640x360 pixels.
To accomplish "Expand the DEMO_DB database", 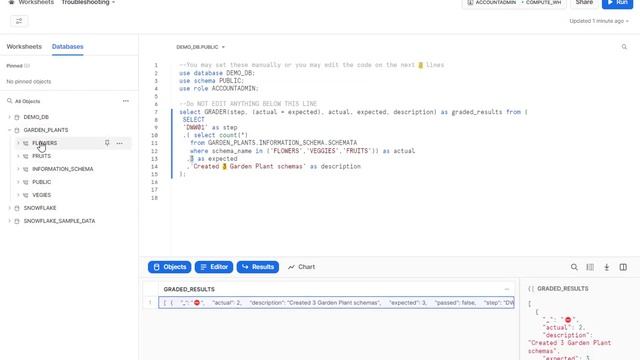I will [x=9, y=117].
